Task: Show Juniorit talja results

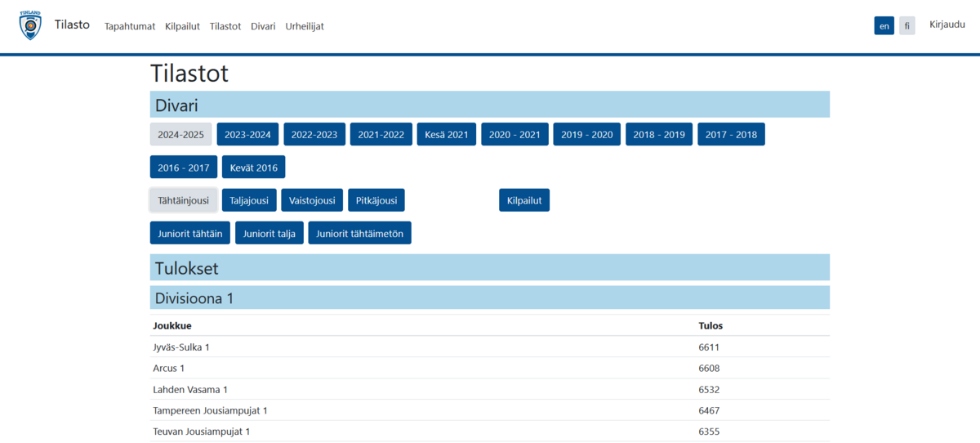Action: tap(269, 233)
